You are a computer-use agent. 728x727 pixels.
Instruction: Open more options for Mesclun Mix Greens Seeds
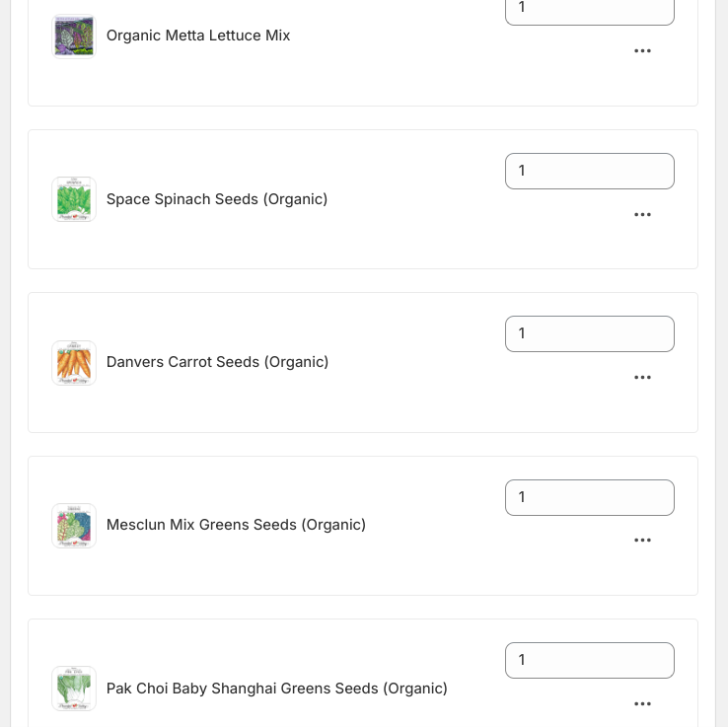coord(642,541)
